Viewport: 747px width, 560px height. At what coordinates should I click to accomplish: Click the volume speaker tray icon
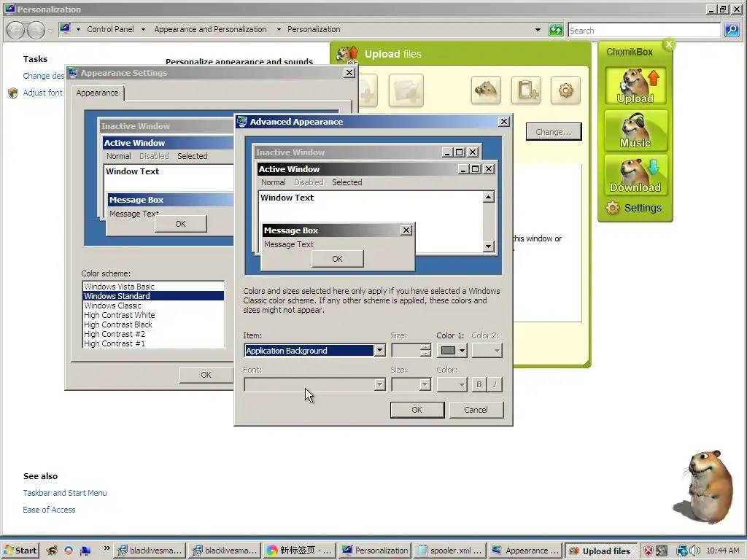694,551
